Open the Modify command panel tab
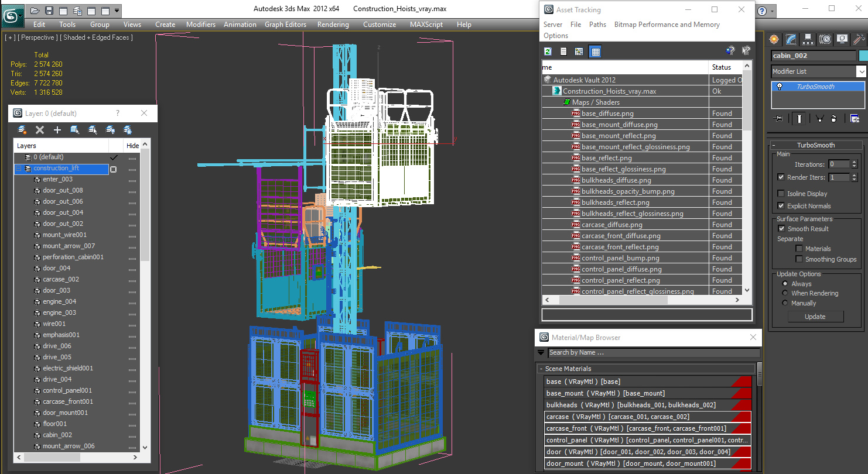868x474 pixels. click(x=791, y=39)
